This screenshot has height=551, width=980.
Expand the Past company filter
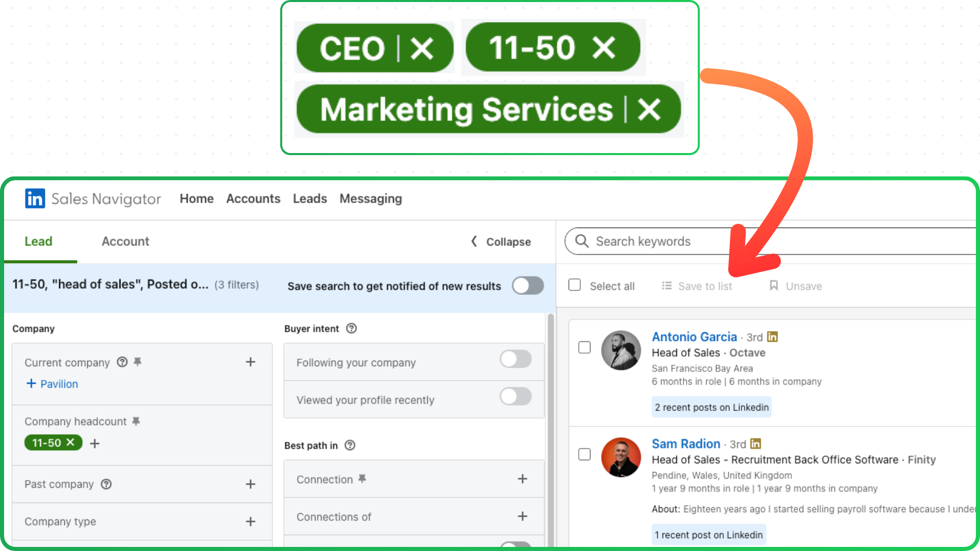point(251,484)
